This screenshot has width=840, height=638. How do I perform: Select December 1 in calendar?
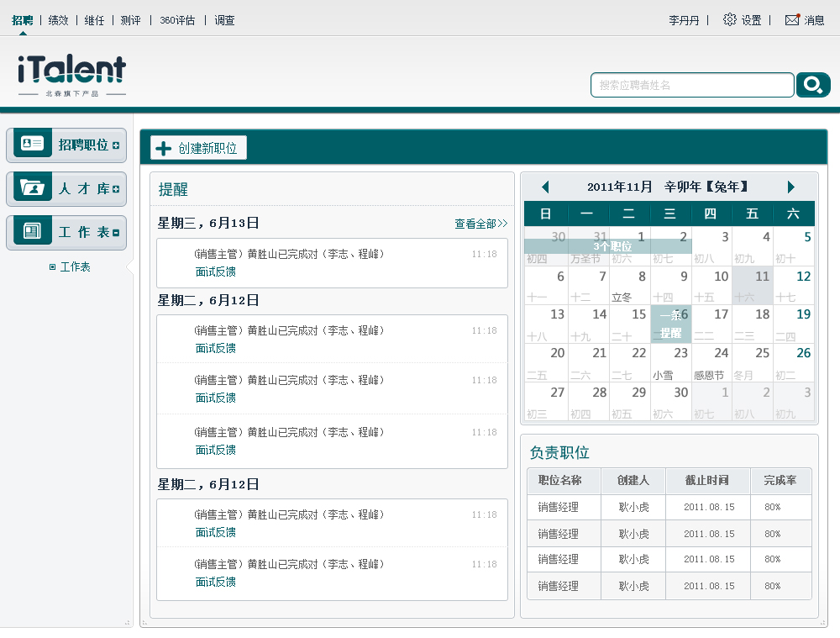711,402
